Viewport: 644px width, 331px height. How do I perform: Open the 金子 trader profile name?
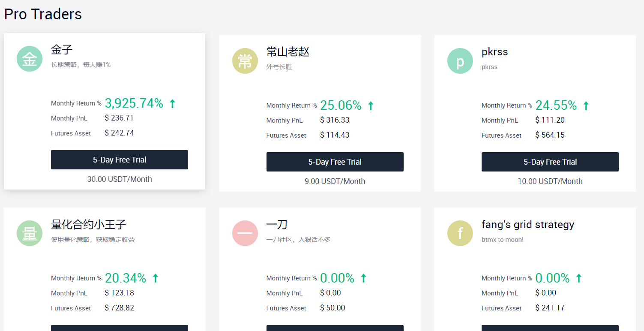click(x=62, y=50)
